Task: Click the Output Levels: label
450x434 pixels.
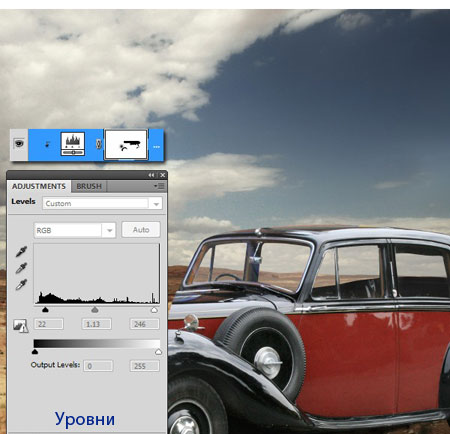Action: click(x=55, y=365)
